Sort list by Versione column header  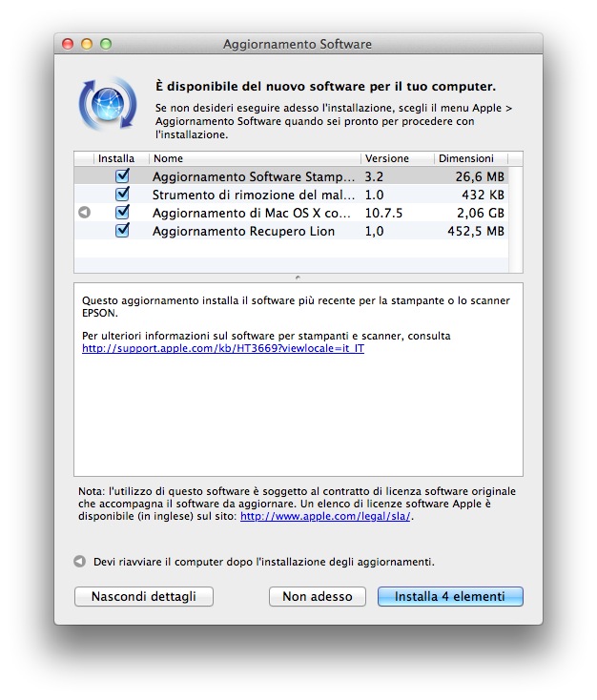tap(397, 158)
